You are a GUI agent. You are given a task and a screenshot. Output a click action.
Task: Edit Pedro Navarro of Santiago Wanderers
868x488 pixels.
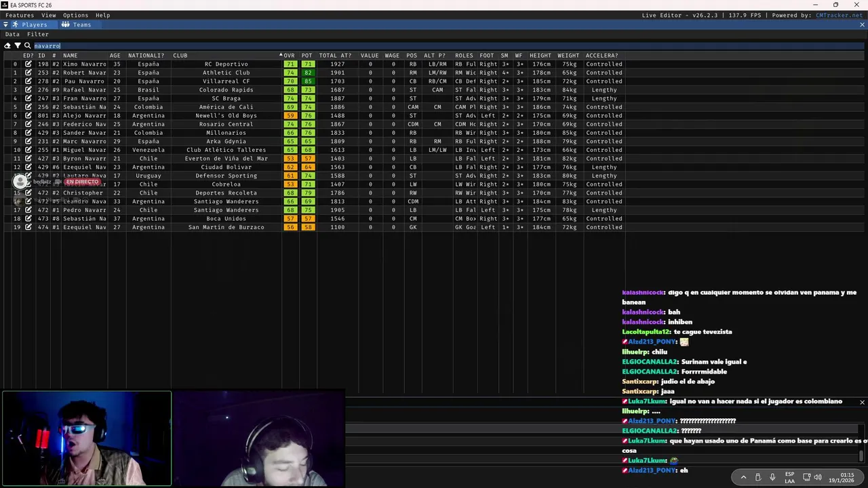28,210
